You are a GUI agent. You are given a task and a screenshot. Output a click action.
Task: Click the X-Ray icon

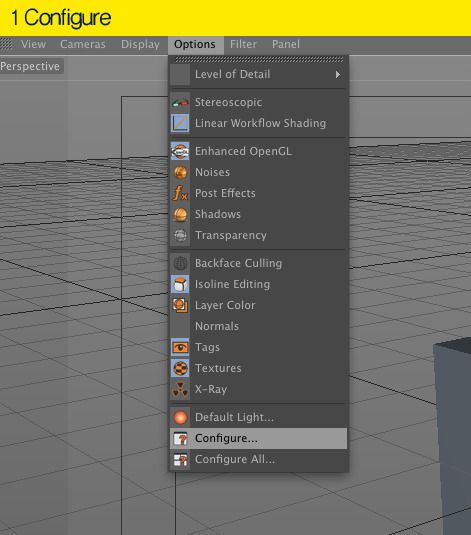pos(180,389)
